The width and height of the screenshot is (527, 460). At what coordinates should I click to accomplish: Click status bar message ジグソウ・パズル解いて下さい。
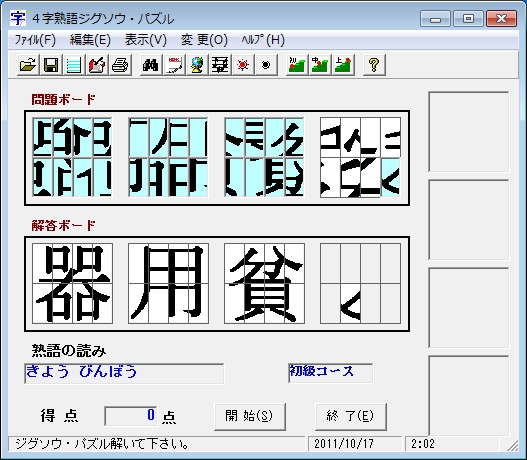(x=102, y=444)
